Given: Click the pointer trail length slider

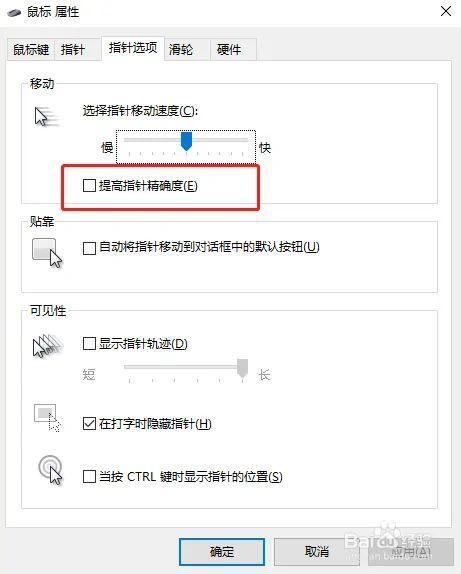Looking at the screenshot, I should 186,368.
